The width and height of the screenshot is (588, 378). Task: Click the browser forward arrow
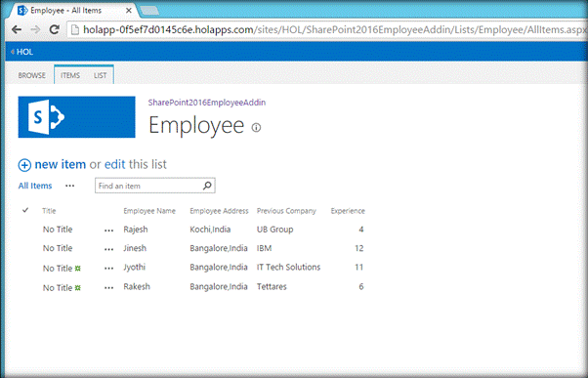pyautogui.click(x=35, y=29)
